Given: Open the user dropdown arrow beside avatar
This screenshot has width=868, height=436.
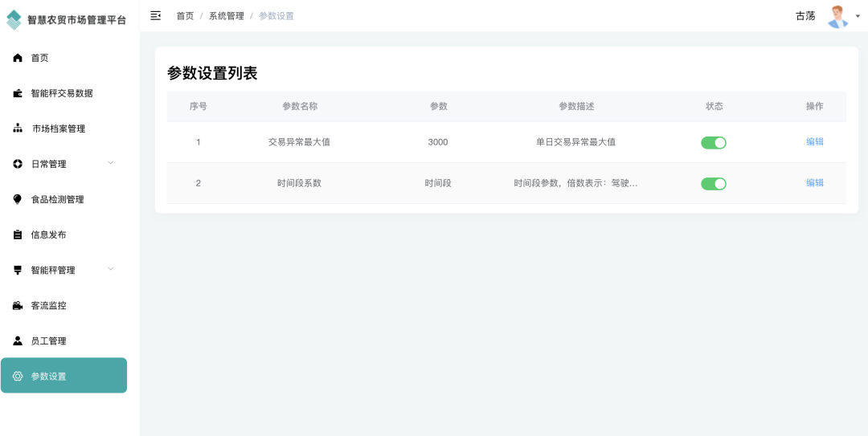Looking at the screenshot, I should 858,16.
